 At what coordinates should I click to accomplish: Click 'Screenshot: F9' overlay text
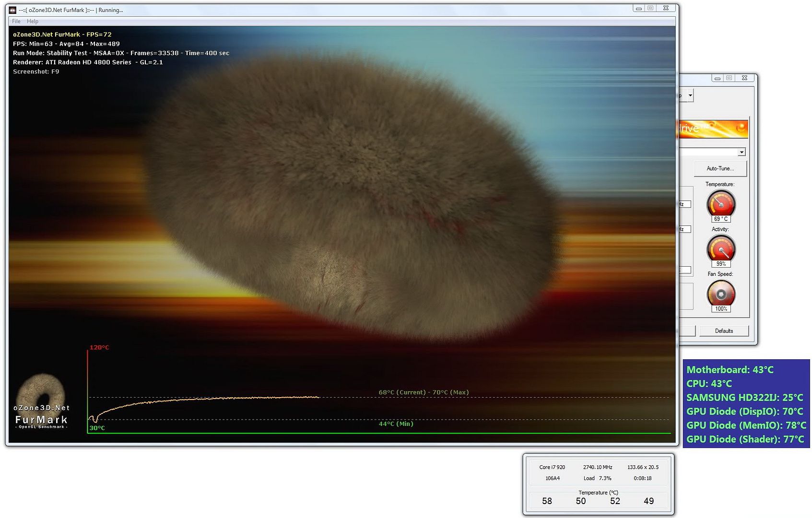coord(36,71)
